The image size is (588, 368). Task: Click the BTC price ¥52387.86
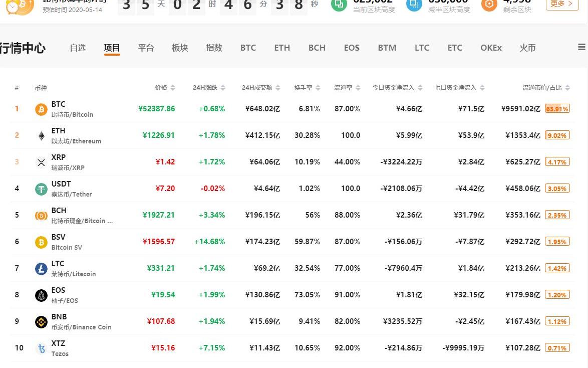[x=156, y=109]
